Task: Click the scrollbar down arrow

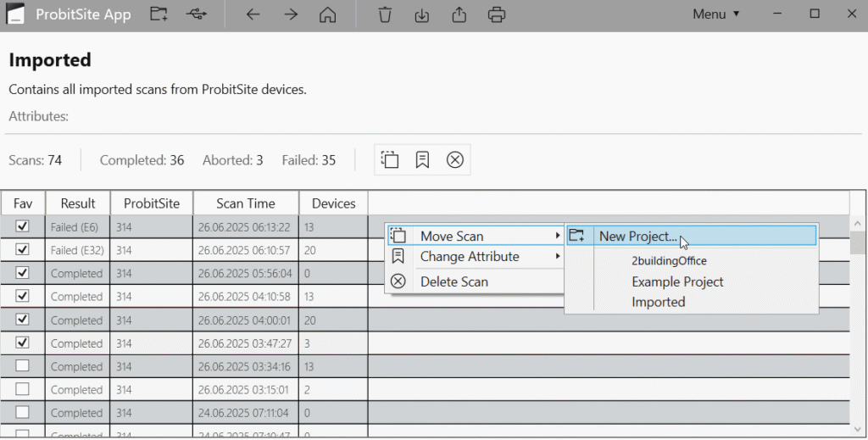Action: 858,430
